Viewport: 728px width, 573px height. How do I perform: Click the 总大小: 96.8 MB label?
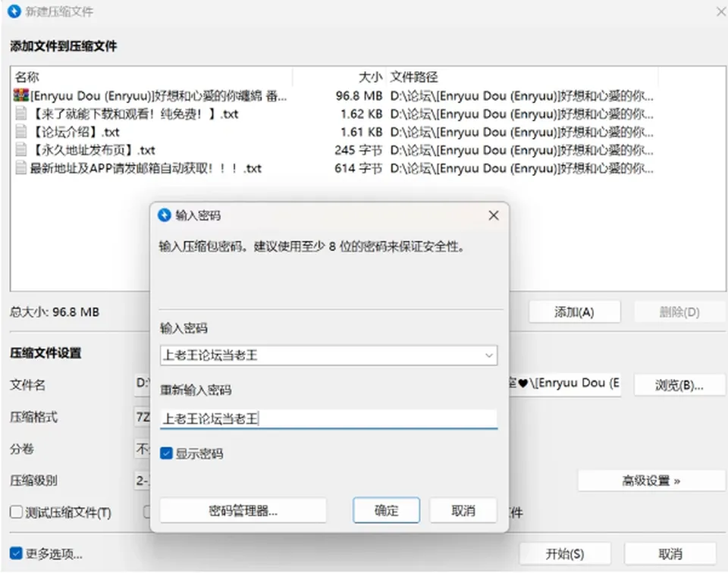[55, 312]
